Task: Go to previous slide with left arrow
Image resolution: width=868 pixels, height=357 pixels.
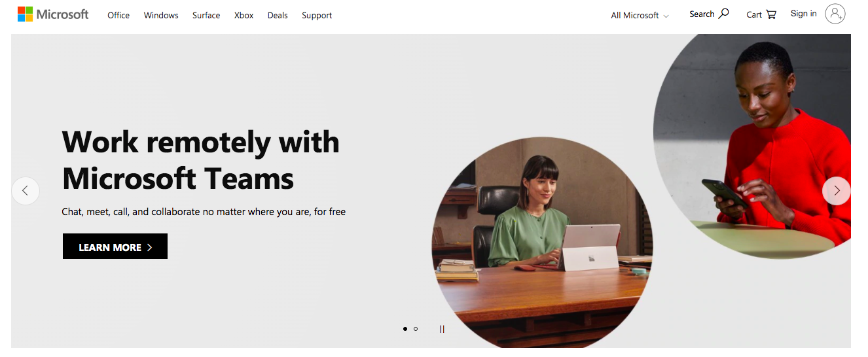Action: click(26, 191)
